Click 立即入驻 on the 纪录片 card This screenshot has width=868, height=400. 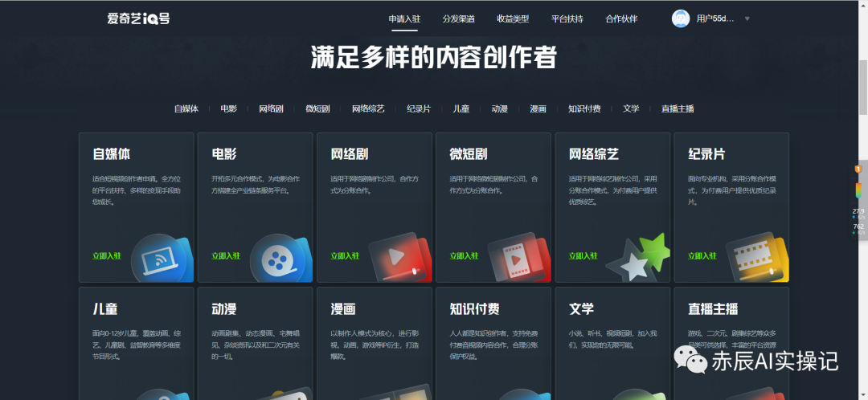click(702, 256)
